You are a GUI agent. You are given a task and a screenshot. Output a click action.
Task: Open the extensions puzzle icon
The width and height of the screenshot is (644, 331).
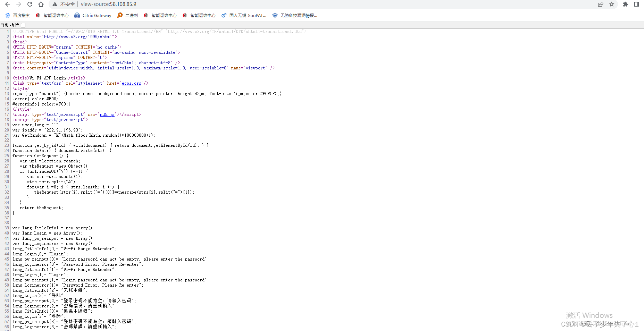[626, 4]
